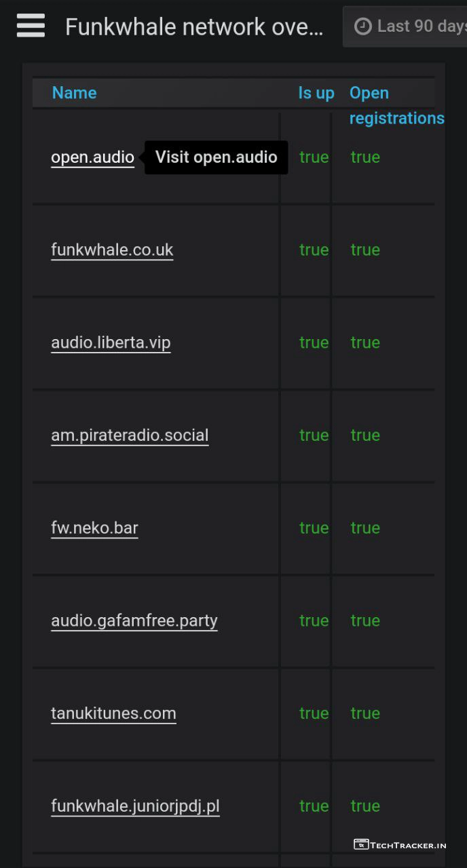The height and width of the screenshot is (868, 467).
Task: Open the Funkwhale network overview dashboard title
Action: pyautogui.click(x=194, y=27)
